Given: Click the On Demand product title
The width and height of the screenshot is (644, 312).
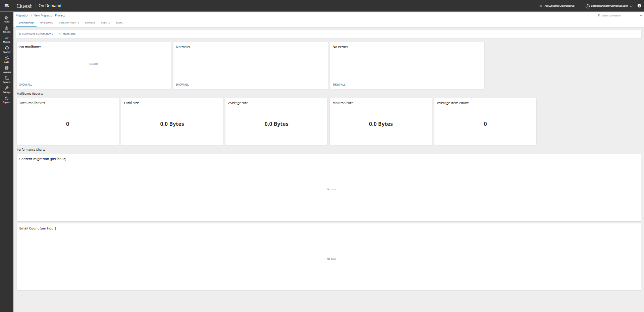Looking at the screenshot, I should 50,6.
